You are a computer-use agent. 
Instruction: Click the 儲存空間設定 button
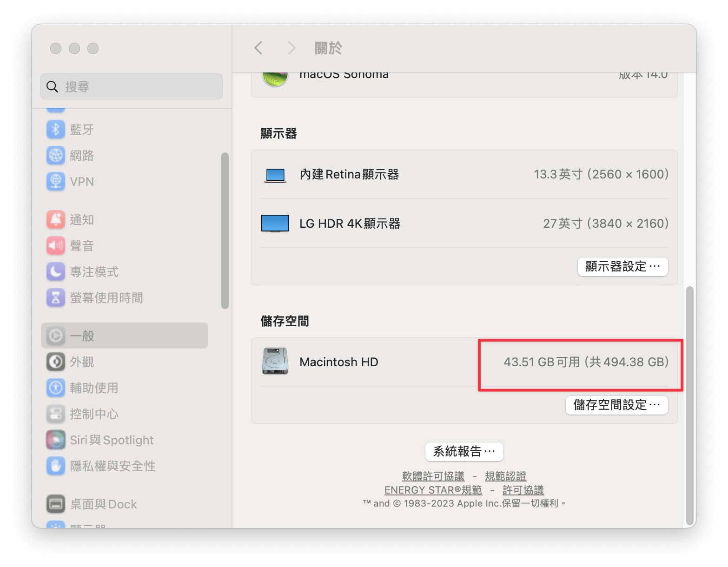pos(616,405)
